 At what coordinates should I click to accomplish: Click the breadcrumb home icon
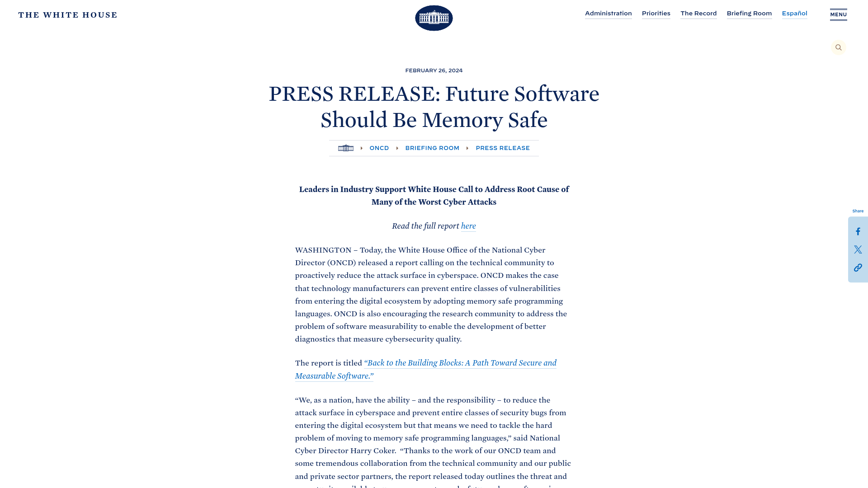[x=345, y=148]
